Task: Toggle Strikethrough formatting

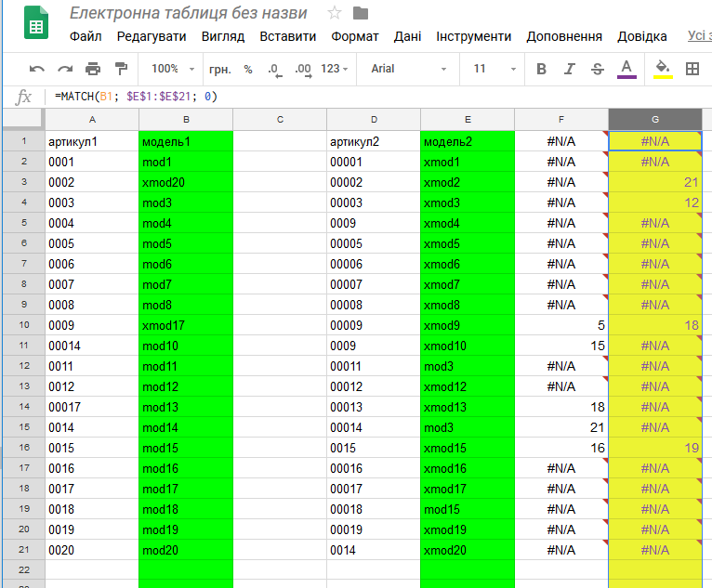Action: coord(598,69)
